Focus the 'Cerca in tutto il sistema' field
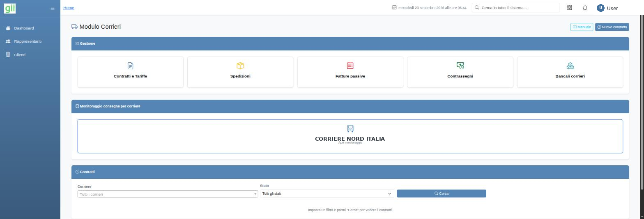Screen dimensions: 644x219 (x=515, y=8)
